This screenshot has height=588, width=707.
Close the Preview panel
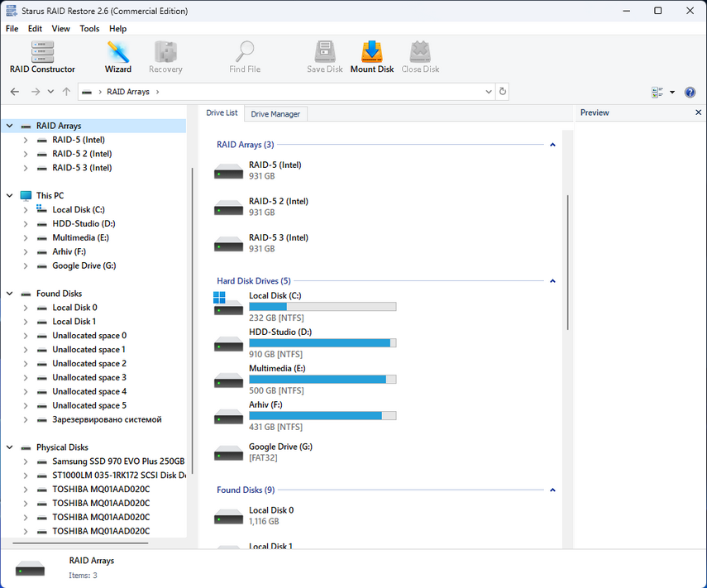tap(699, 112)
